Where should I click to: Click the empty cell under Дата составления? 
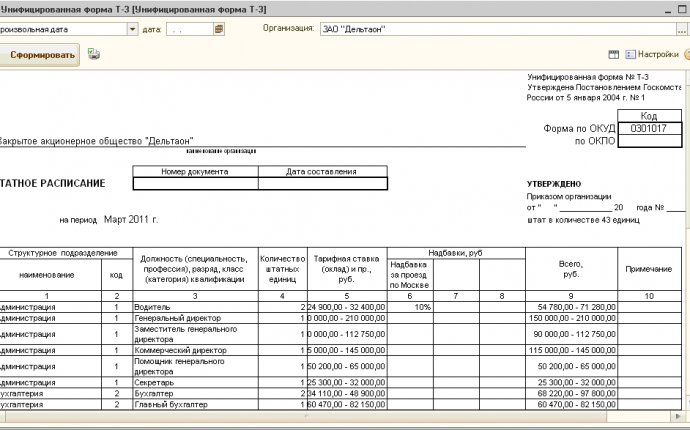(x=323, y=184)
